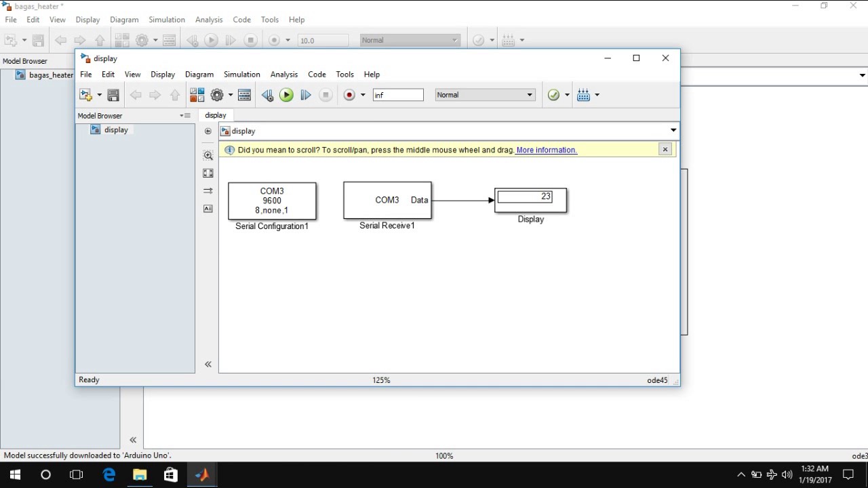The width and height of the screenshot is (868, 488).
Task: Select the Serial Receive1 block
Action: click(387, 200)
